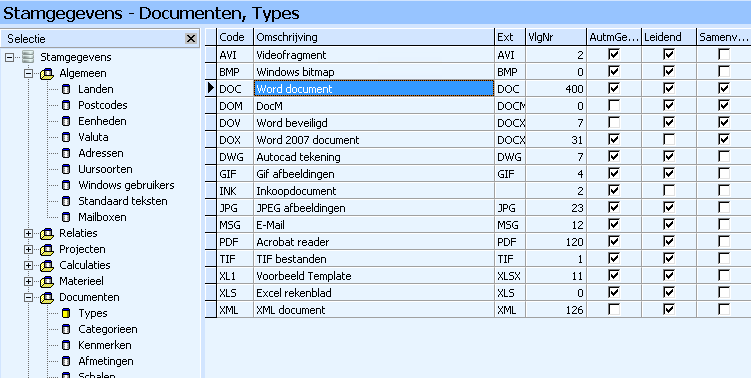
Task: Click the Relaties folder icon
Action: pyautogui.click(x=47, y=234)
